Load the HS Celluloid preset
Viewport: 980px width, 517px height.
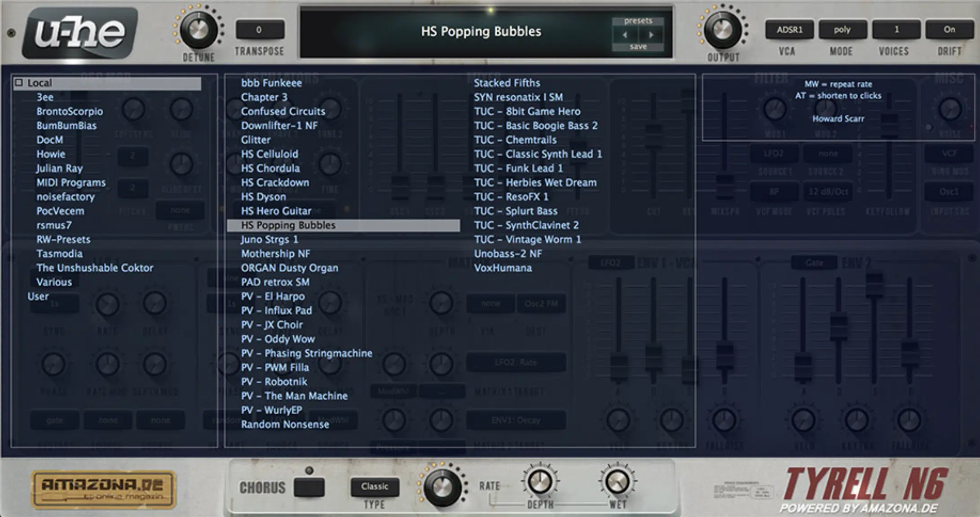point(269,154)
